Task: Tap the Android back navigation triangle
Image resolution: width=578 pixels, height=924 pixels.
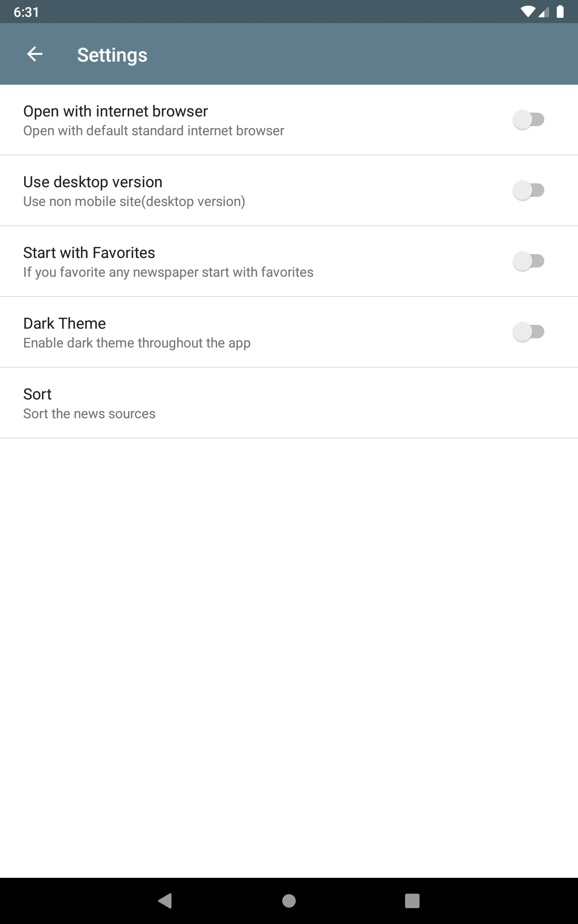Action: [165, 900]
